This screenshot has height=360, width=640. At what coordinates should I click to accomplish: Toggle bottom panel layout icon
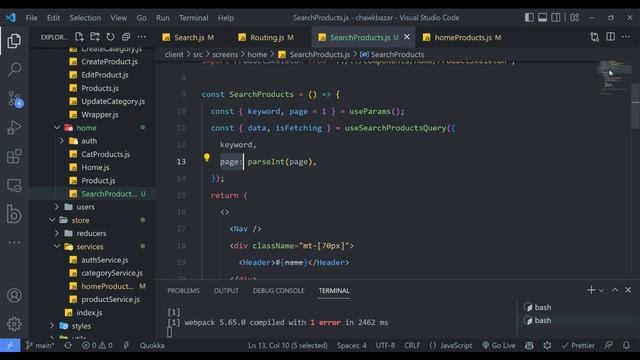point(542,18)
